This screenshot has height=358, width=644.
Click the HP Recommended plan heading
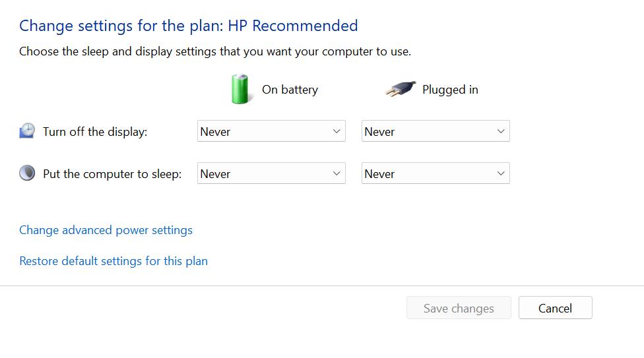pyautogui.click(x=189, y=26)
